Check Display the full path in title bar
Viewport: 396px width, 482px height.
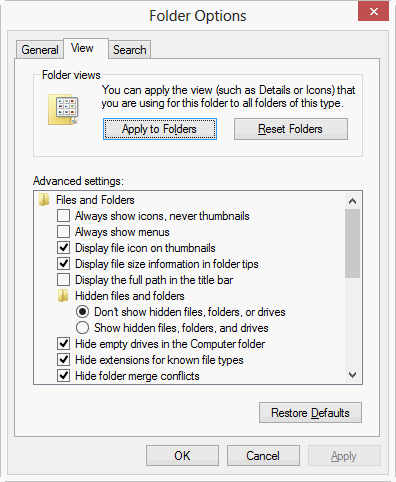click(x=63, y=280)
